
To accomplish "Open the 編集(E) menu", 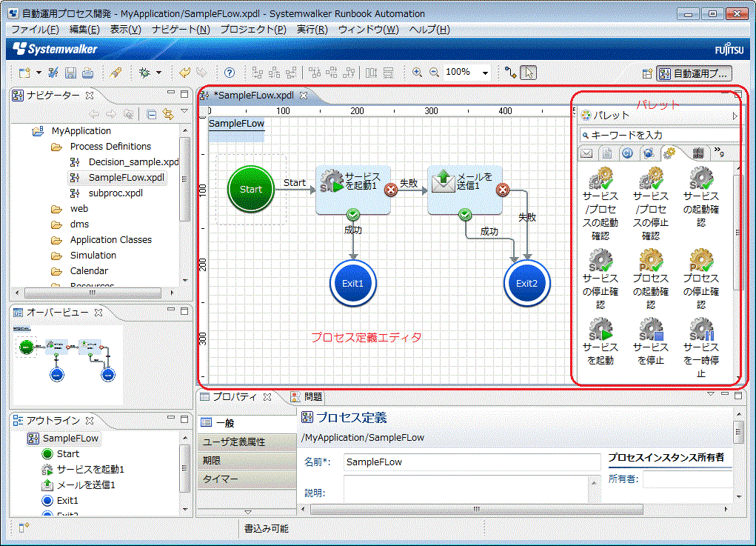I will click(84, 30).
